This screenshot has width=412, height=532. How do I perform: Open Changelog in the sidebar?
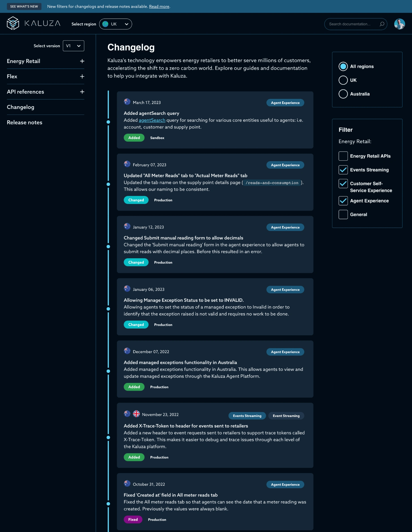[x=20, y=107]
